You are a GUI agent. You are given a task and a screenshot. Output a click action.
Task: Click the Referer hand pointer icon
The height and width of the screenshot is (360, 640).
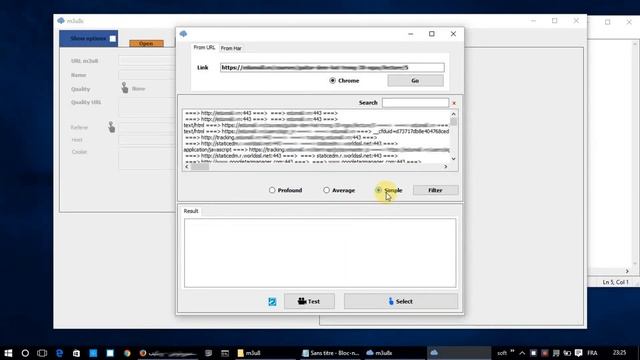tap(111, 127)
